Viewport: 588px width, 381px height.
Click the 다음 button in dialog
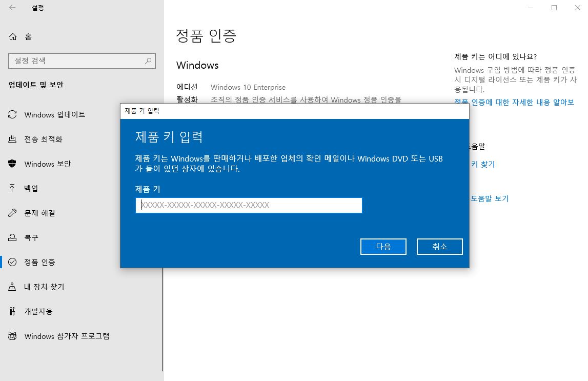click(x=383, y=246)
